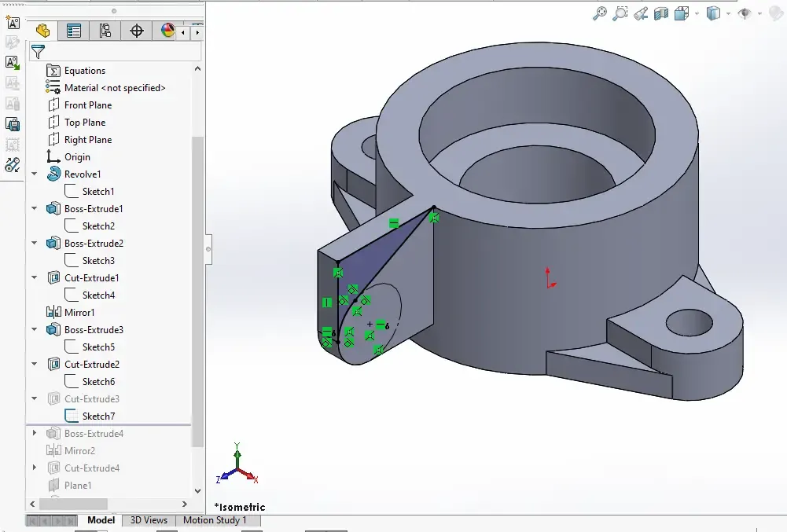Click the Boss-Extrude2 feature icon

click(53, 243)
